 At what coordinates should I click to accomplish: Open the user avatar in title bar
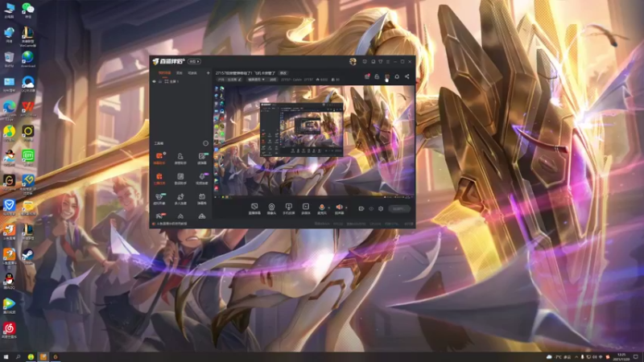click(353, 62)
